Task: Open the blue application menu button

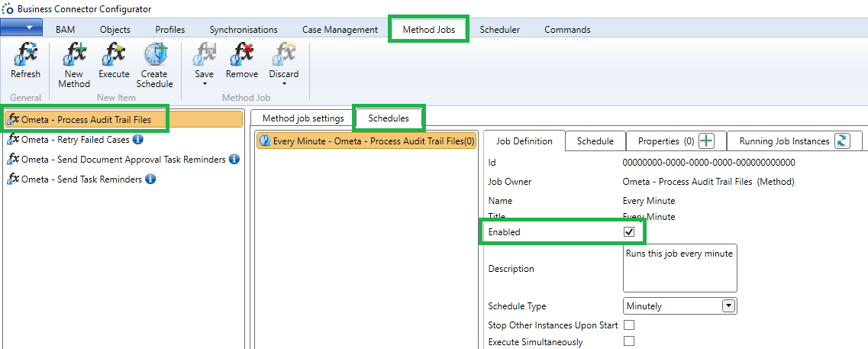Action: point(21,27)
